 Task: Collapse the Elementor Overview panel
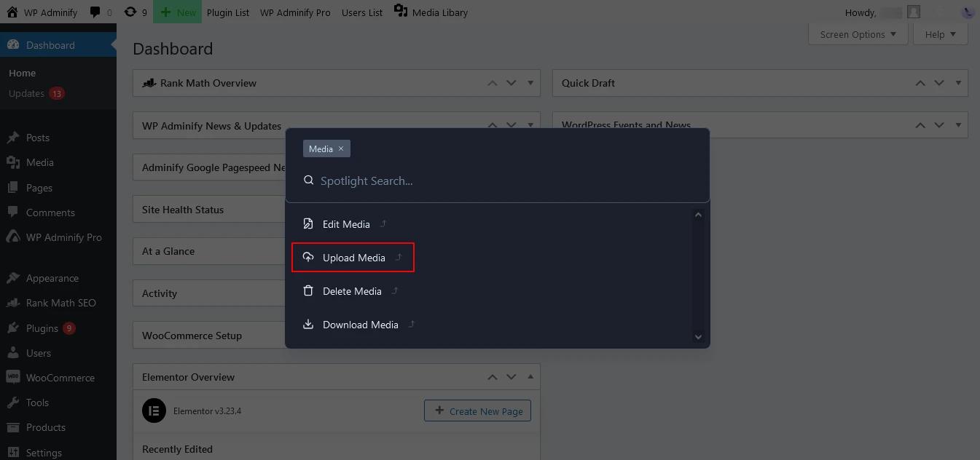point(530,377)
